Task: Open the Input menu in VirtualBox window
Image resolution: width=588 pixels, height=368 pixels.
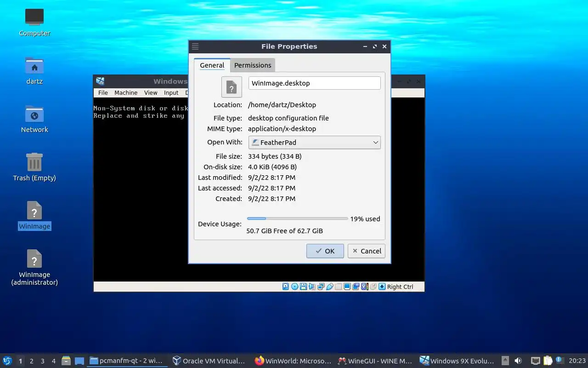Action: 171,92
